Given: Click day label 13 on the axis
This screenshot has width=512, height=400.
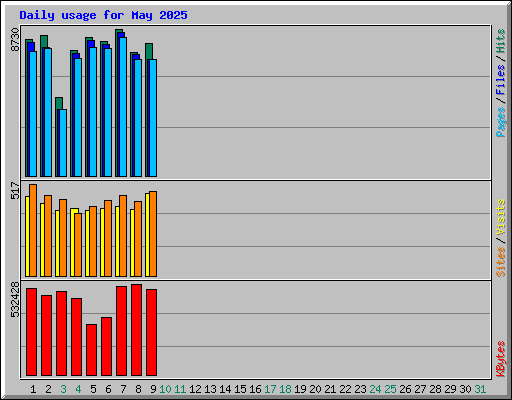Looking at the screenshot, I should (210, 389).
